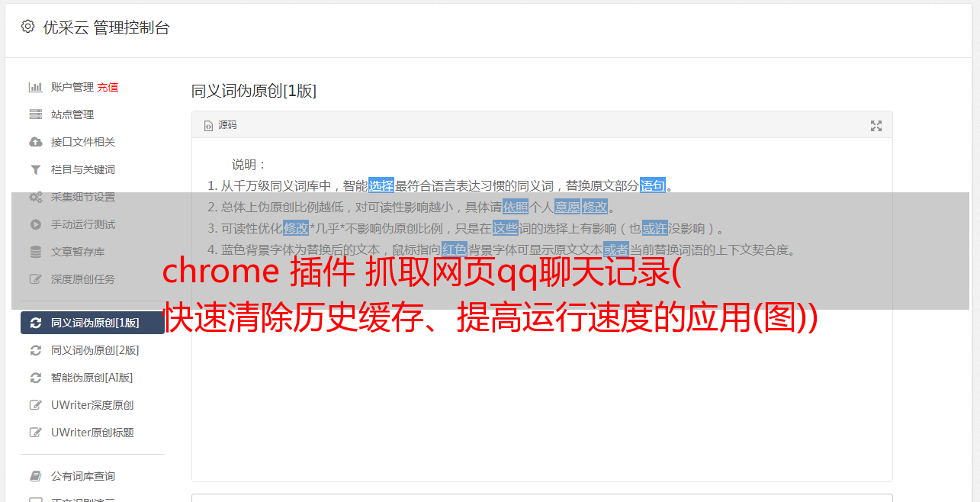Click the gear icon beside 优采云 管理控制台
The height and width of the screenshot is (502, 980).
coord(28,27)
